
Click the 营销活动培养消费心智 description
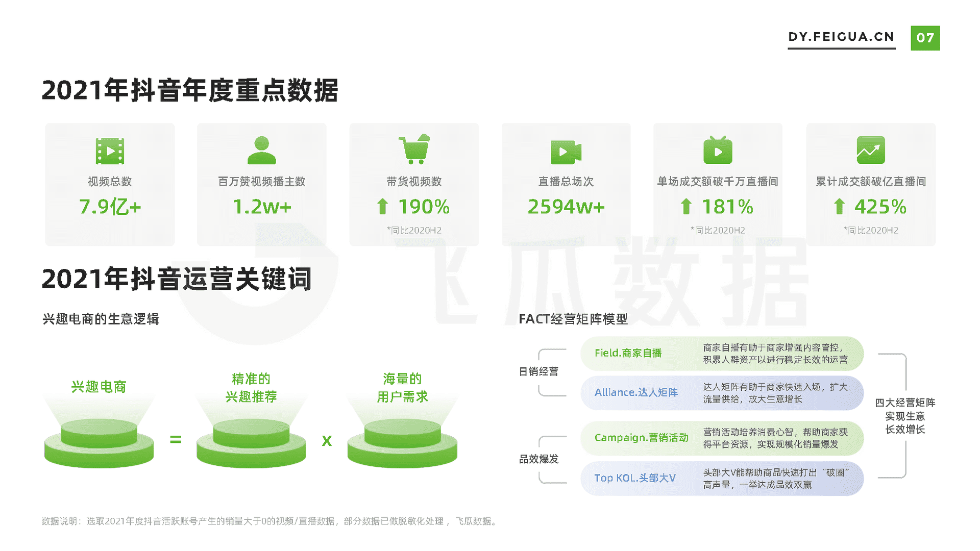click(775, 438)
